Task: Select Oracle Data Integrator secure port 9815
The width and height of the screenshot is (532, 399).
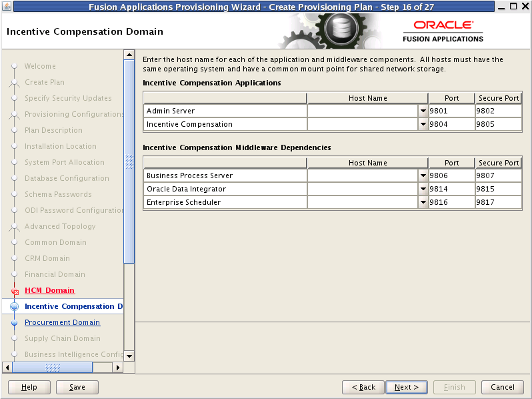Action: tap(499, 189)
